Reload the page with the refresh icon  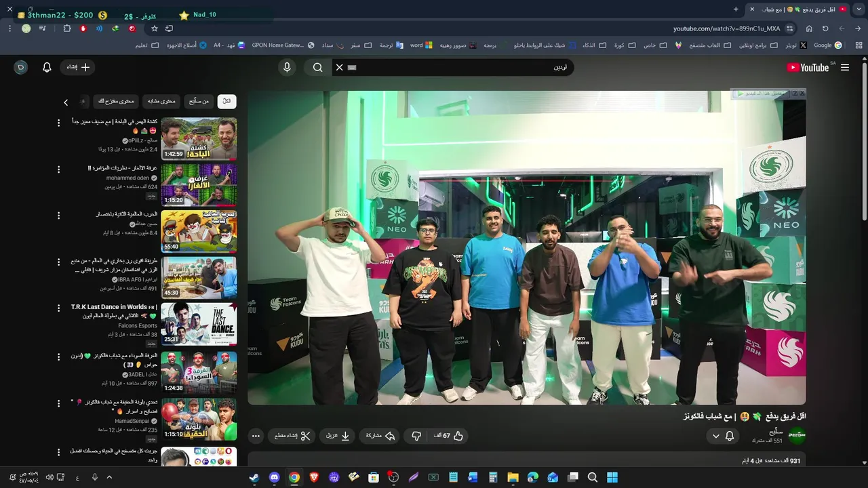(825, 28)
